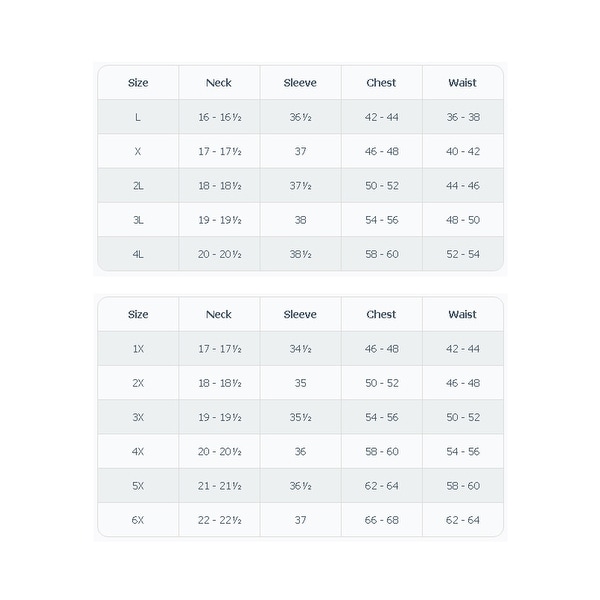Screen dimensions: 600x600
Task: Click the neck value 16 - 16½
Action: (x=219, y=117)
